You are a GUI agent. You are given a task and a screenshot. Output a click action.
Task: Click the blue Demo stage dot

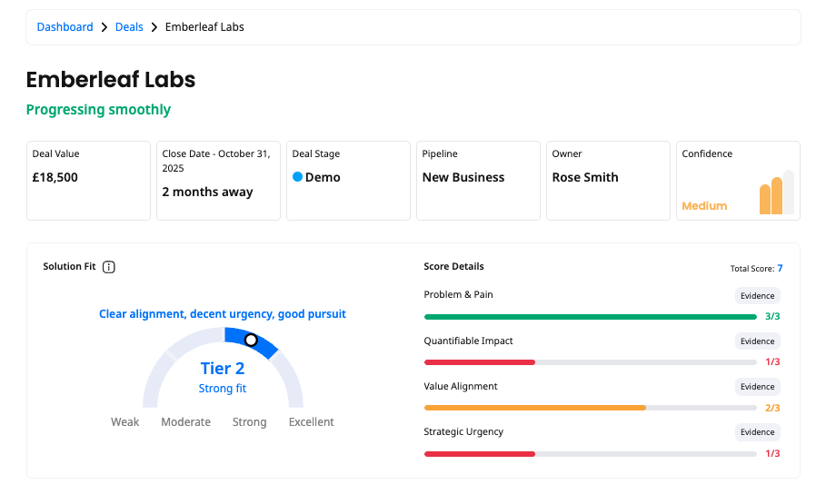pyautogui.click(x=297, y=177)
